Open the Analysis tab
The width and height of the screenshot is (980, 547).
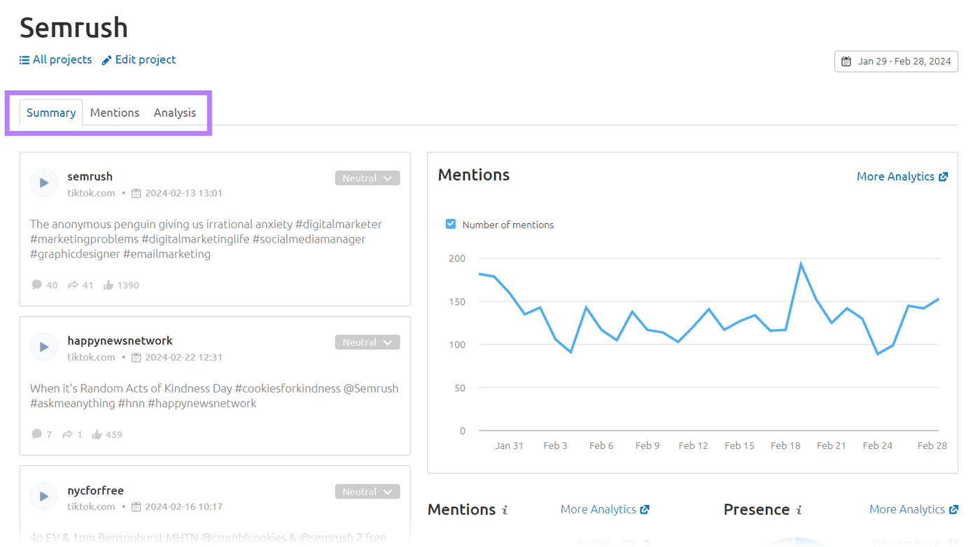pos(174,112)
